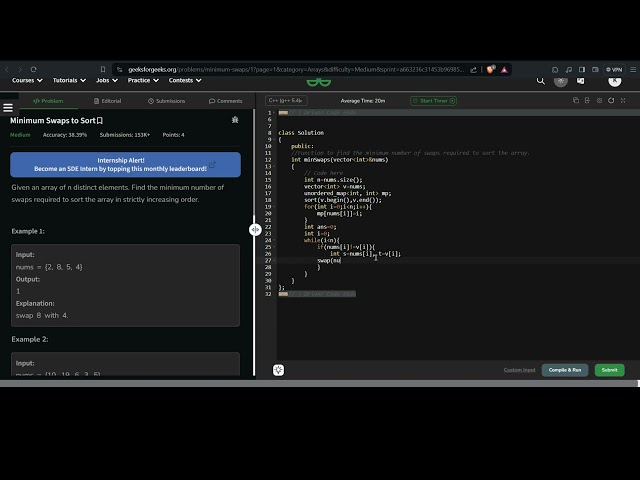
Task: Click the 'Example 2:' heading
Action: pyautogui.click(x=30, y=339)
